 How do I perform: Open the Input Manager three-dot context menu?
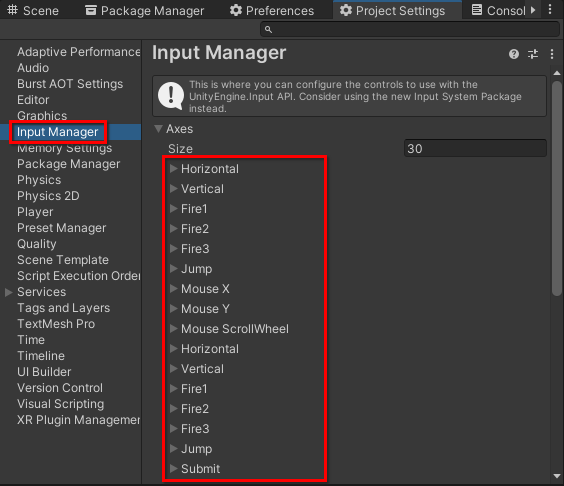[552, 54]
